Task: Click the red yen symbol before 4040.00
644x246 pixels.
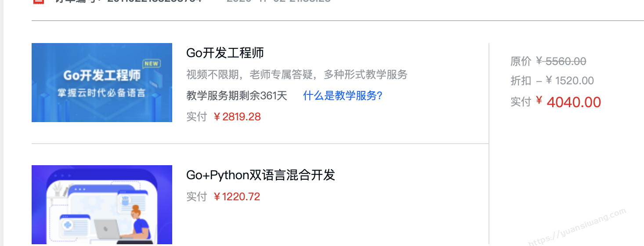Action: click(539, 101)
